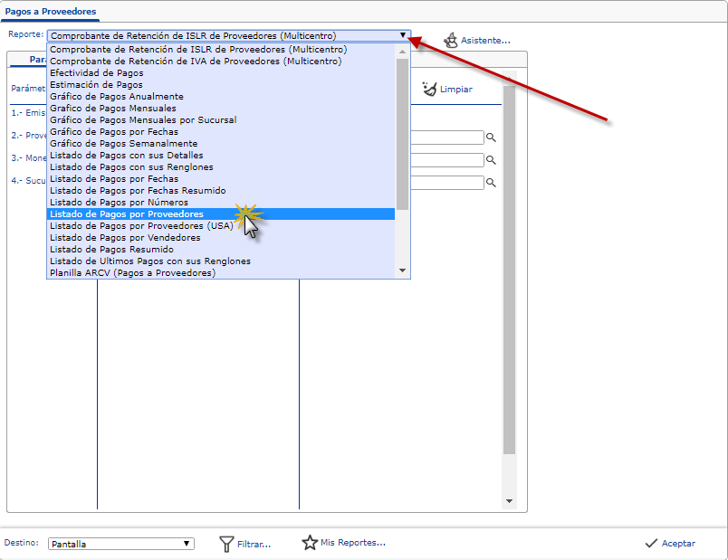Choose Estimación de Pagos report

click(222, 84)
